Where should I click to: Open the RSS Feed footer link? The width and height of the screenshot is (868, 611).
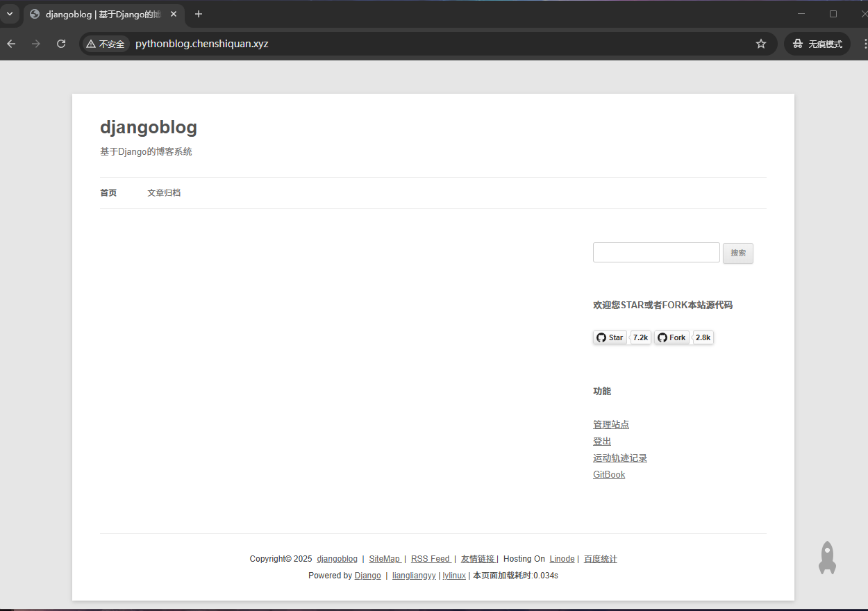click(431, 559)
